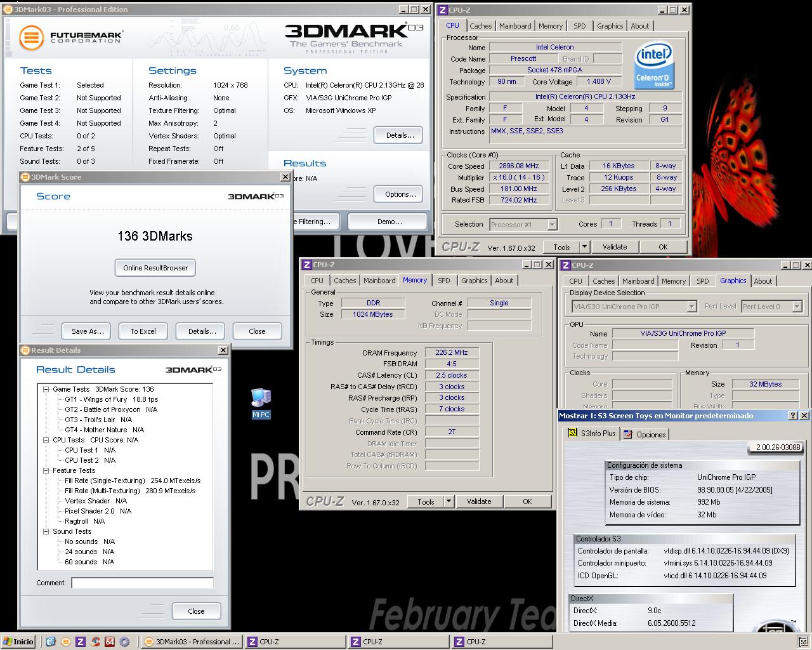
Task: Select Pixel Shader 2.0 result row
Action: [x=98, y=511]
